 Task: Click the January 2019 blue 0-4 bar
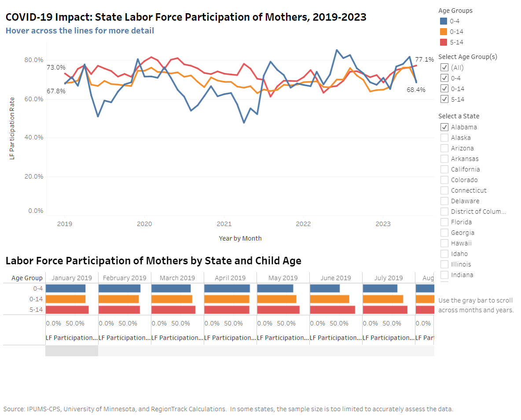point(66,289)
